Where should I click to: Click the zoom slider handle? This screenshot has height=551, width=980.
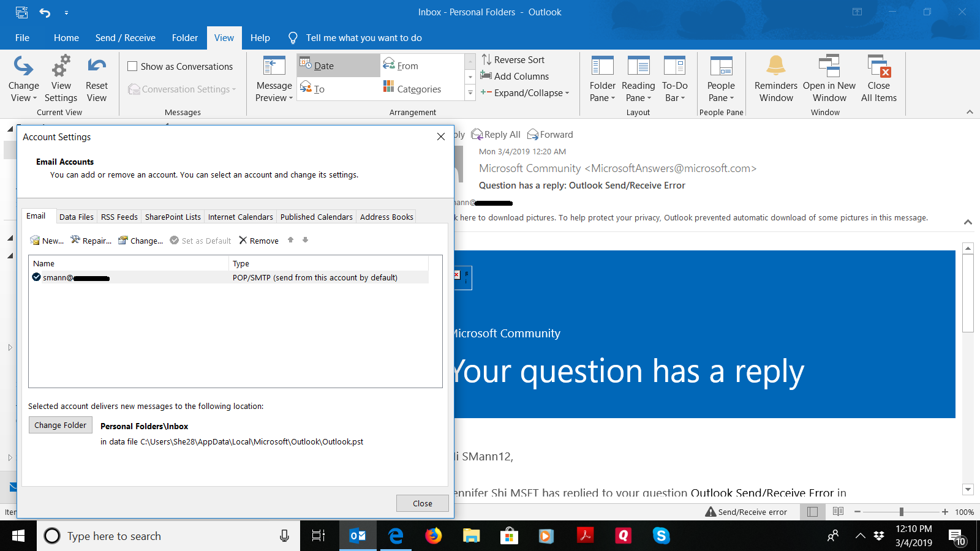click(901, 512)
